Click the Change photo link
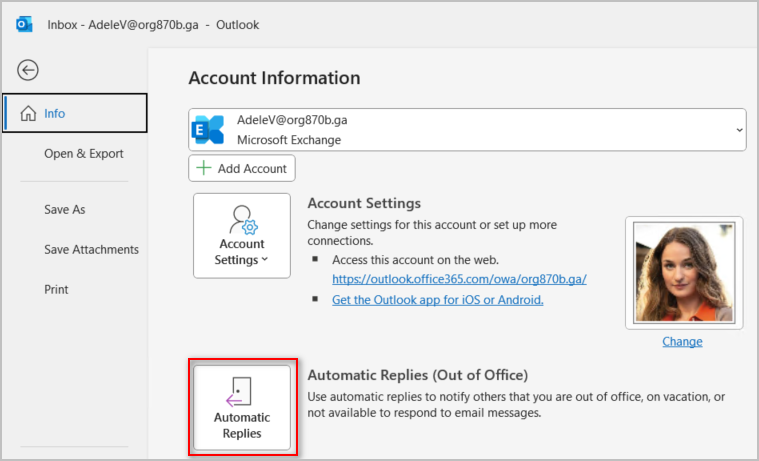The image size is (759, 461). point(682,341)
